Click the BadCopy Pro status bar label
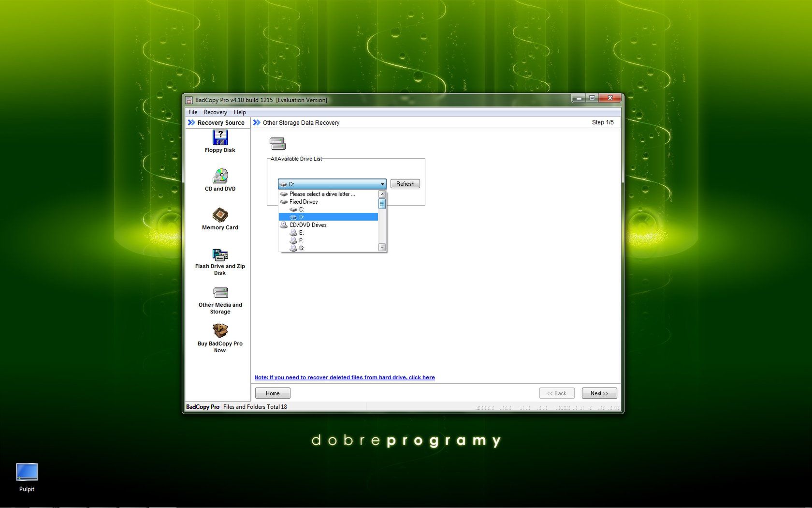 pos(203,407)
